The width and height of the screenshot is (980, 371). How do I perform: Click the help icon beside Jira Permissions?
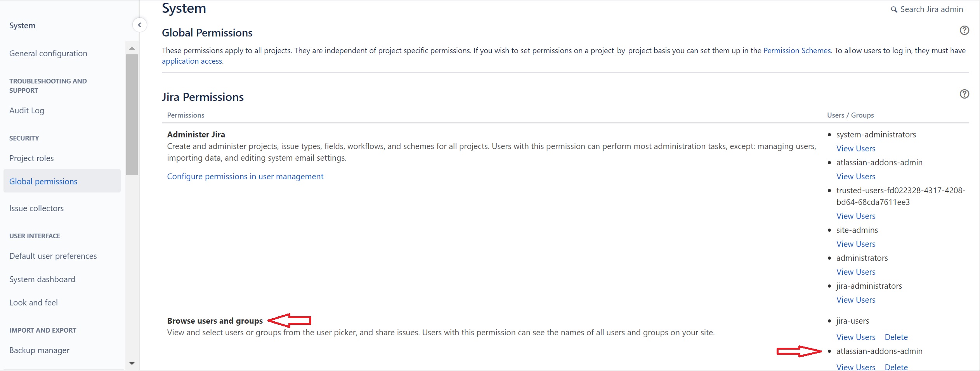[965, 94]
